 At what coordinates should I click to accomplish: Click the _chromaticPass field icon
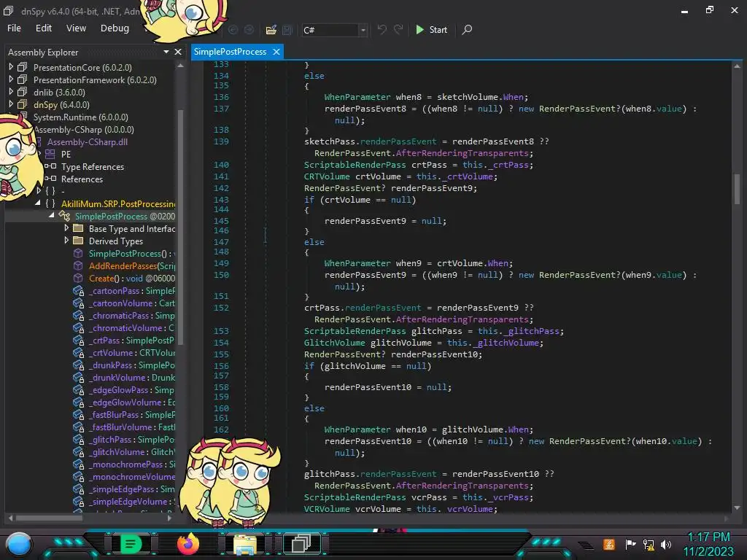pos(78,315)
